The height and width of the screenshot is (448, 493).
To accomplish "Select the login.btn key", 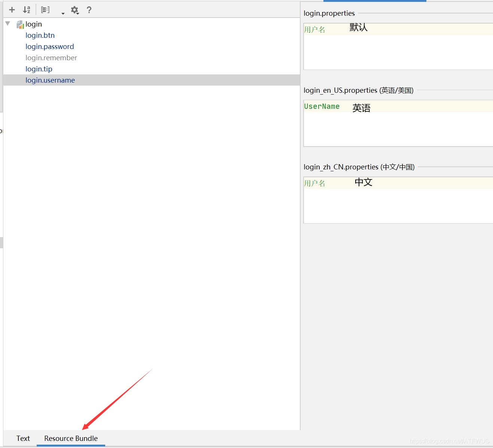I will click(x=40, y=35).
